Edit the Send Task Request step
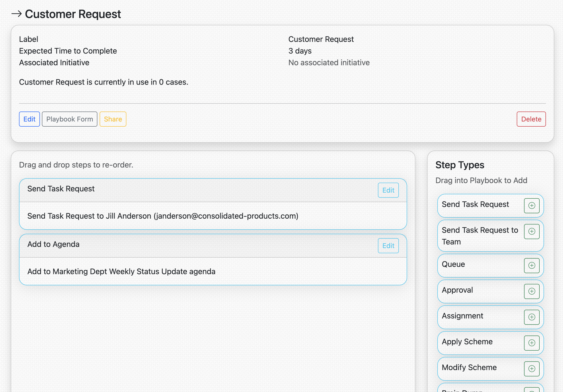Viewport: 563px width, 392px height. point(388,190)
